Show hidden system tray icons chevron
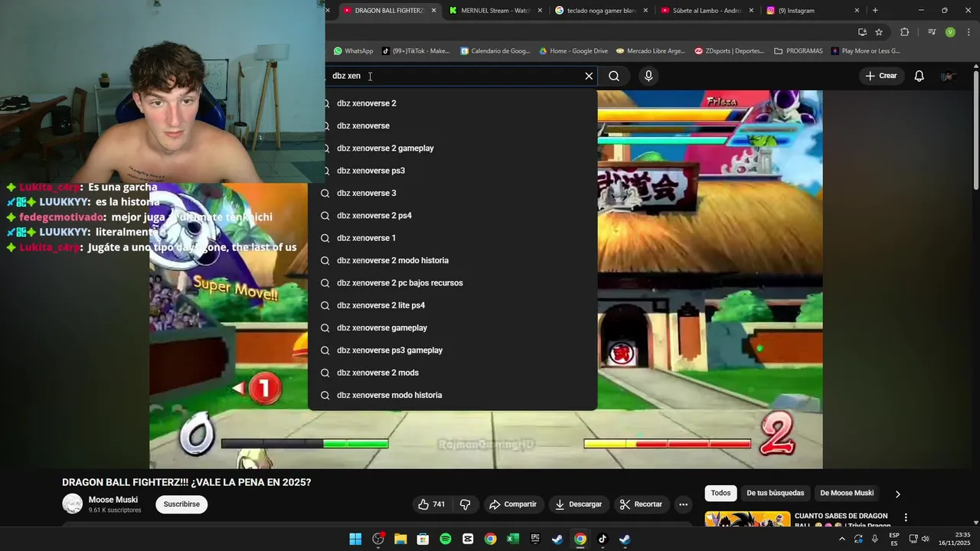 (841, 539)
